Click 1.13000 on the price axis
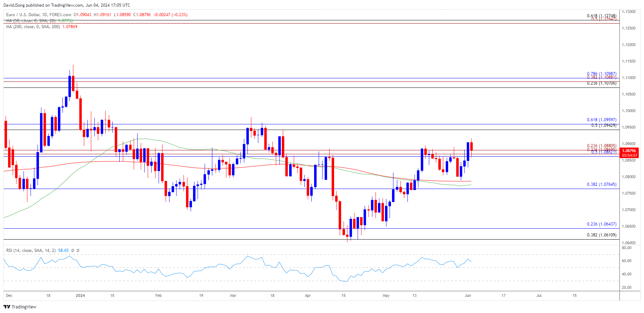Screen dimensions: 644x313 629,12
